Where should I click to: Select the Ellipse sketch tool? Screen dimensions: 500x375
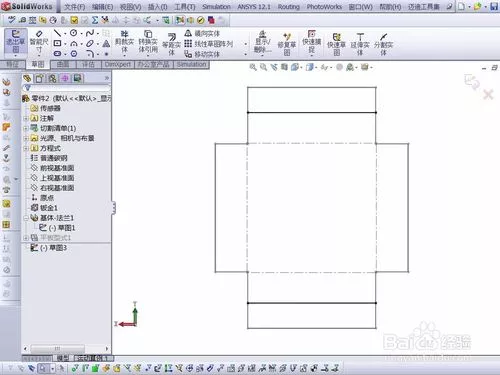click(x=90, y=44)
